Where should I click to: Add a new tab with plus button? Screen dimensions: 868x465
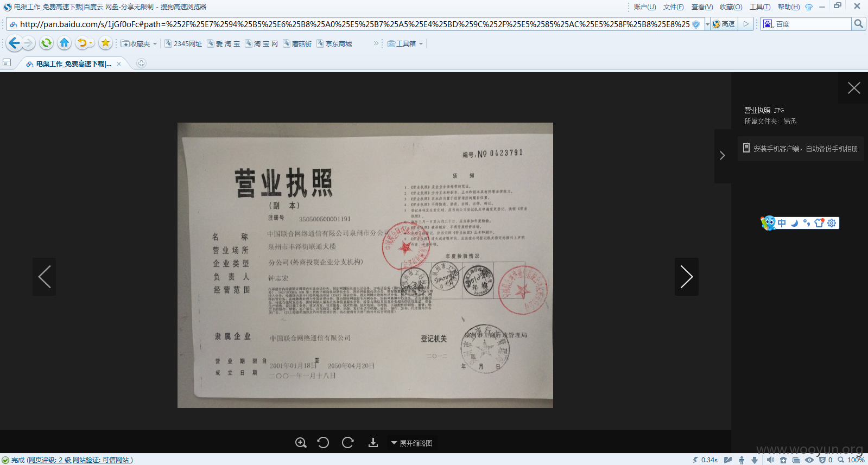click(141, 63)
